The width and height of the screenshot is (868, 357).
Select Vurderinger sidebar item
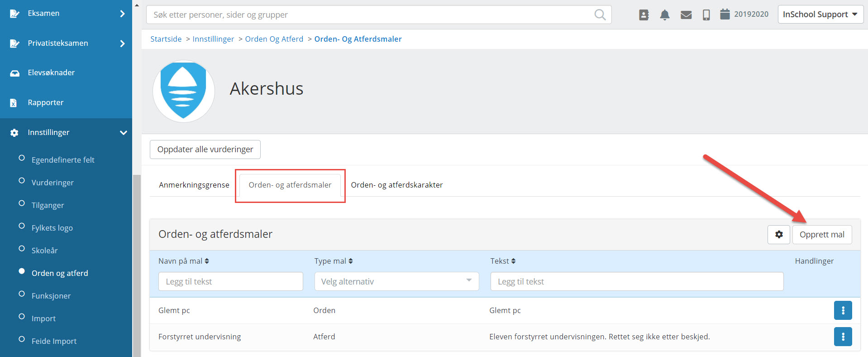click(x=52, y=183)
